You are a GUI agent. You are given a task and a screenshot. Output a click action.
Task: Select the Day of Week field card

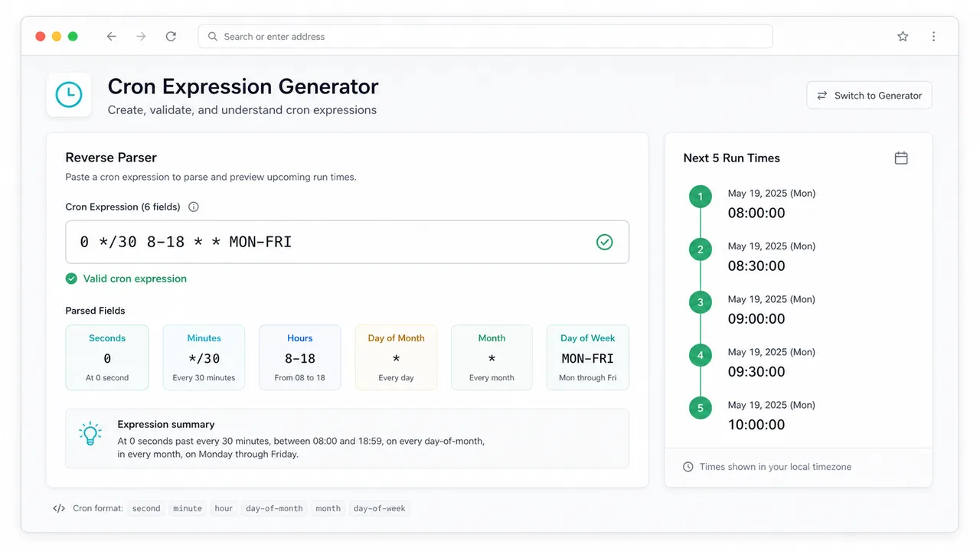click(588, 357)
